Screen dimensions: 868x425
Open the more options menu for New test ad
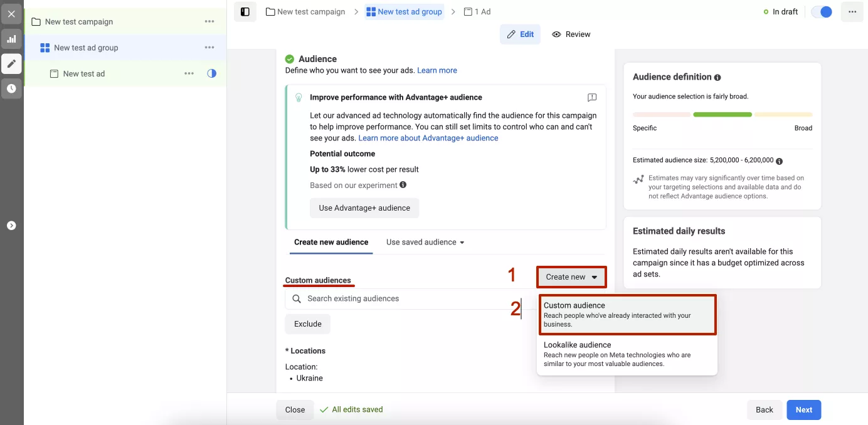[x=189, y=73]
